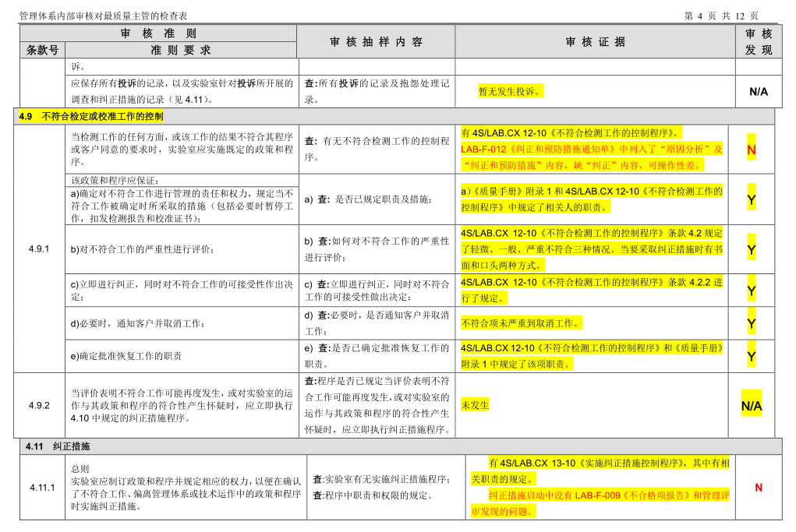Select the section heading 4.9 不符合检定或校准工作的控制
Image resolution: width=796 pixels, height=532 pixels.
click(x=91, y=116)
